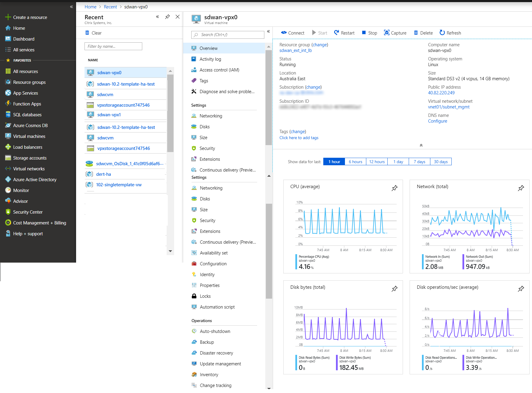Click the Filter by name field
The width and height of the screenshot is (532, 393).
[x=113, y=46]
